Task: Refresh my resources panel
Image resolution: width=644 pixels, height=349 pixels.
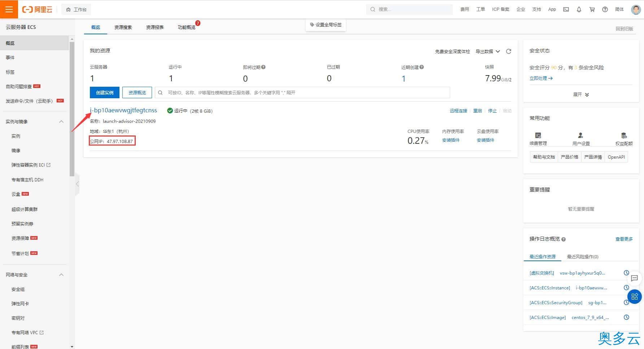Action: [509, 51]
